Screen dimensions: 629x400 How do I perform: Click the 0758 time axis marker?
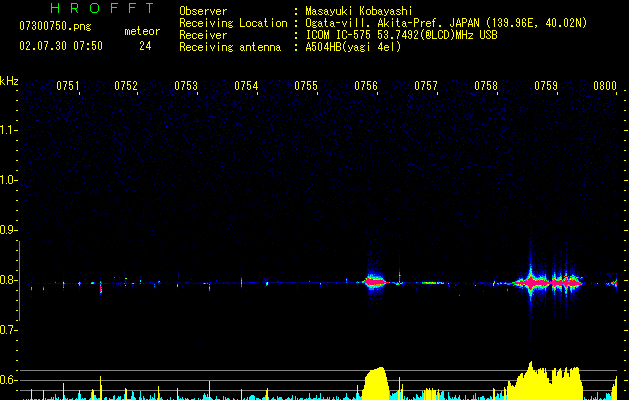click(486, 86)
